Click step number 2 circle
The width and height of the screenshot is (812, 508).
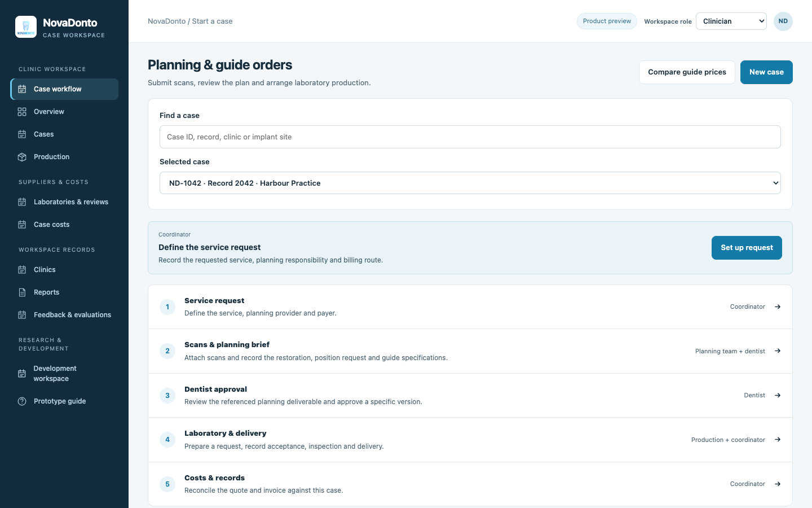[x=167, y=351]
